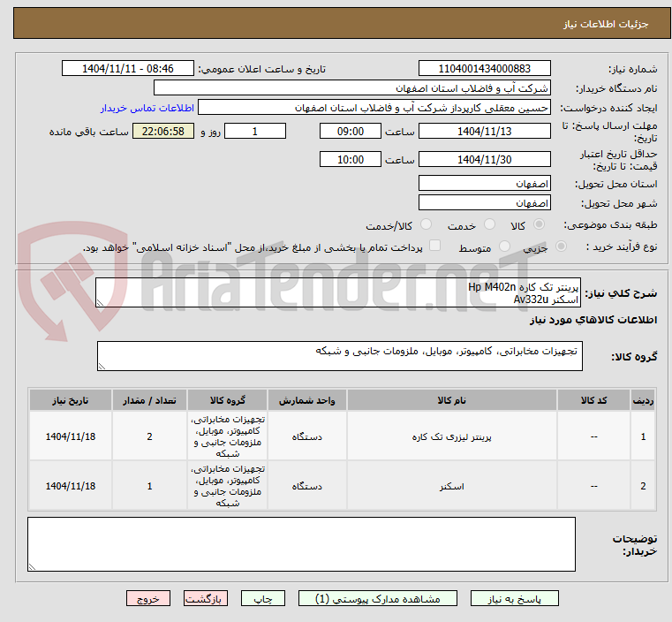Click the خروج exit button

148,598
